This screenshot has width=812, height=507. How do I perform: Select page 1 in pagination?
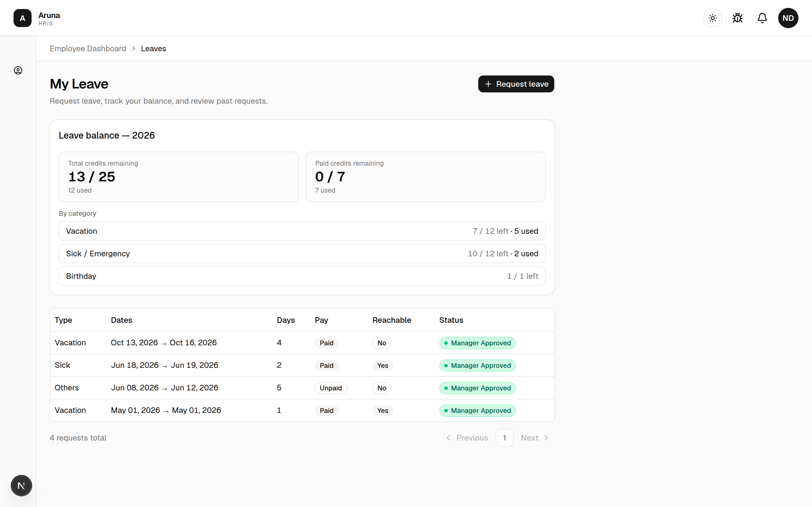click(x=504, y=438)
